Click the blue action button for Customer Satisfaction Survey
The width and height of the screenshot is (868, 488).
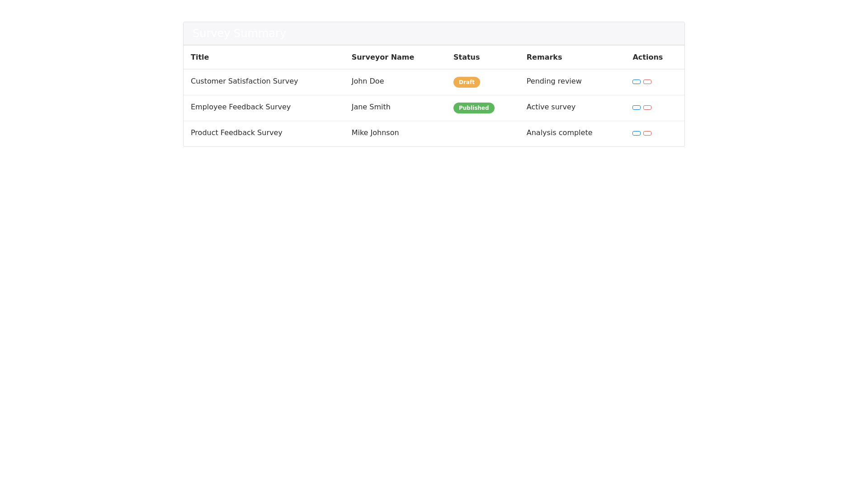point(636,82)
